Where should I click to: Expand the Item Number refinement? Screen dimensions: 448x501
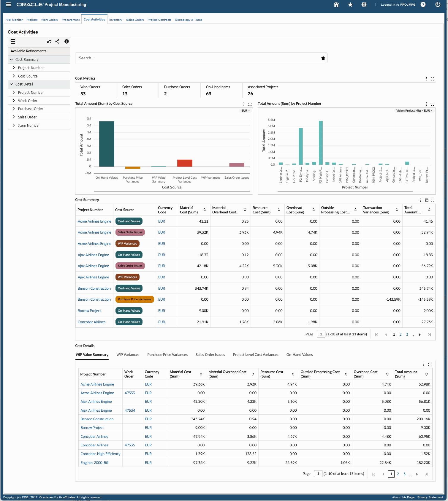(14, 125)
